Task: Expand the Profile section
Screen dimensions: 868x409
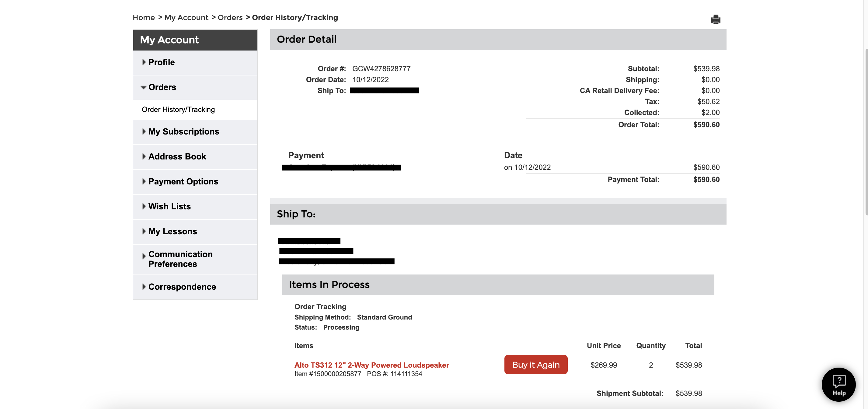Action: click(162, 62)
